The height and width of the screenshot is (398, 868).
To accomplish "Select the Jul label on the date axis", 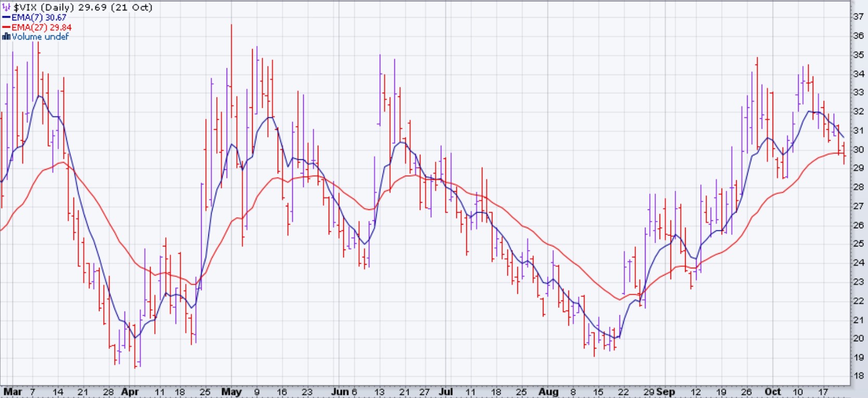I will (x=446, y=392).
